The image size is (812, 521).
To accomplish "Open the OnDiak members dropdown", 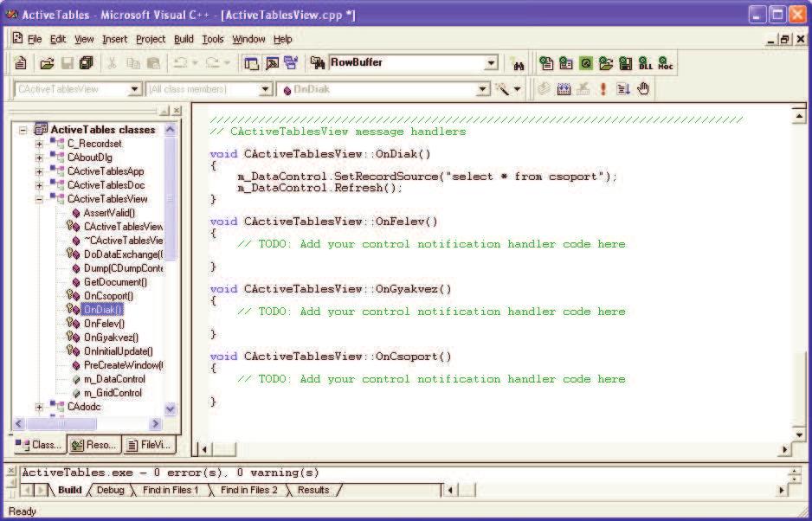I will click(483, 89).
